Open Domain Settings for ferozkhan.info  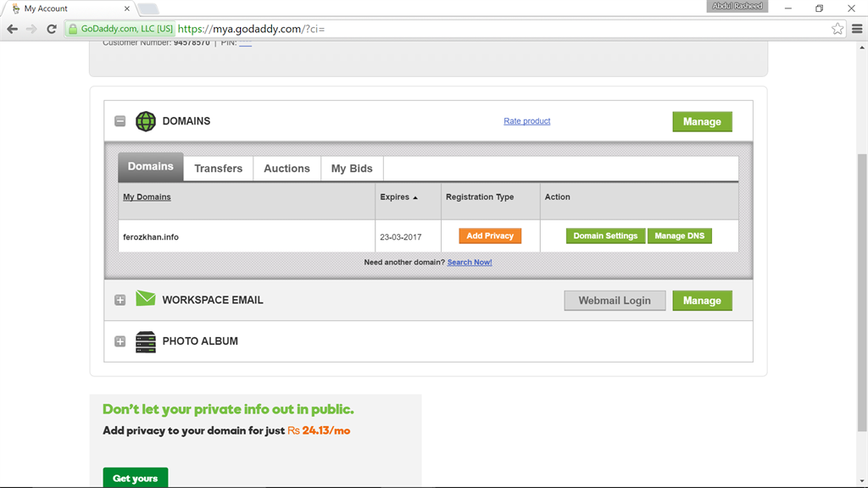click(605, 236)
